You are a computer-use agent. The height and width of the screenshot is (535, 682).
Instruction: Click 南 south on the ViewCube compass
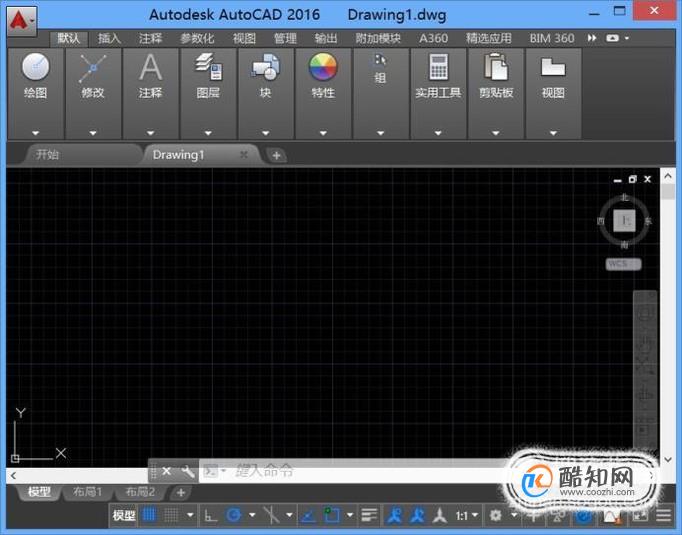(x=625, y=245)
